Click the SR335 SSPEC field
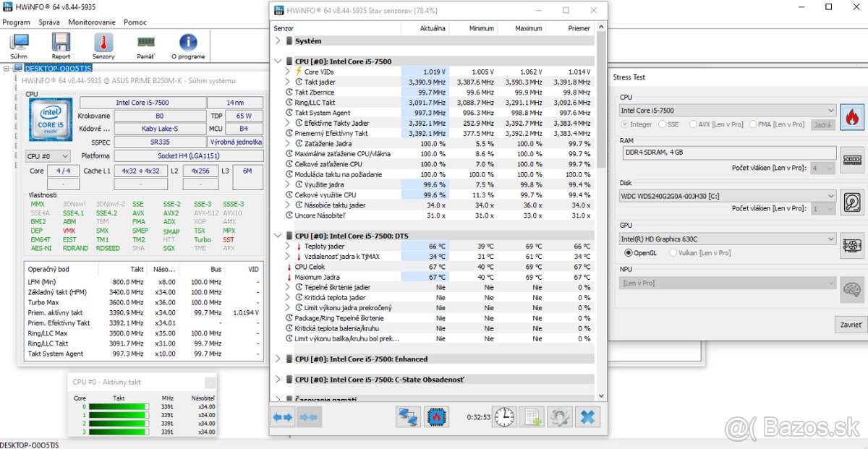This screenshot has height=449, width=868. tap(160, 142)
